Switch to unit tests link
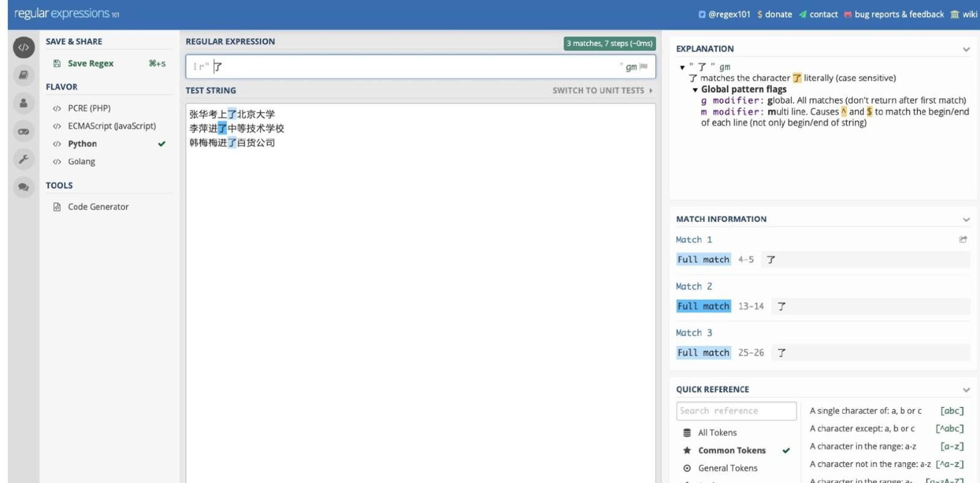The width and height of the screenshot is (980, 483). click(x=602, y=90)
